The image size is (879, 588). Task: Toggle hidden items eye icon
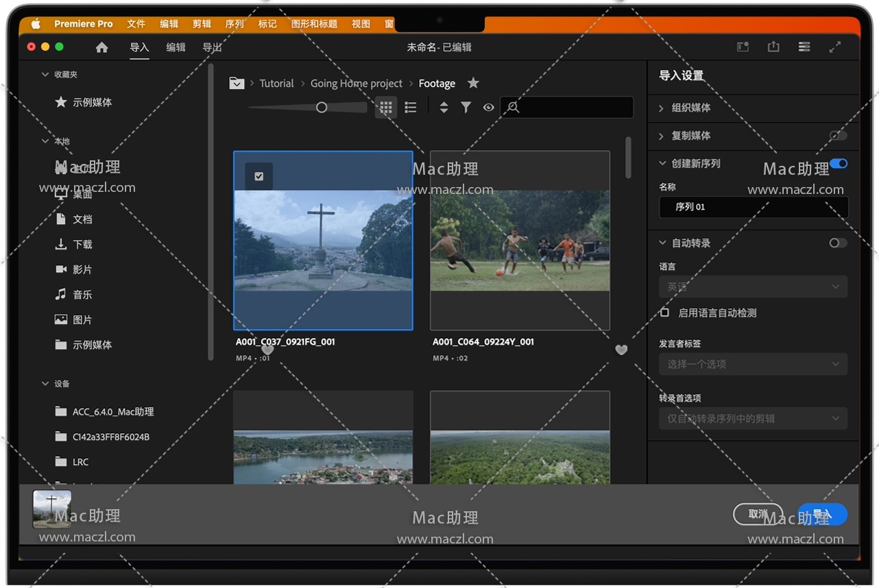point(488,108)
